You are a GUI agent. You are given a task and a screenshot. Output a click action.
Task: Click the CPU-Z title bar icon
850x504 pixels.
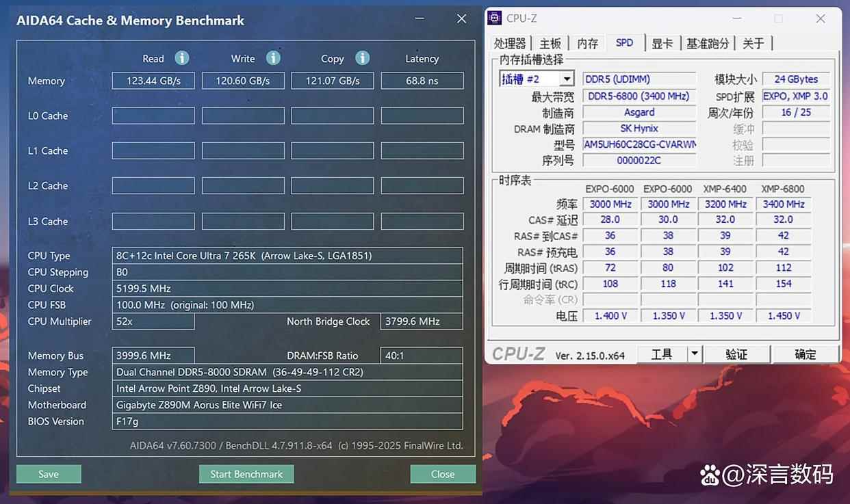click(x=495, y=18)
